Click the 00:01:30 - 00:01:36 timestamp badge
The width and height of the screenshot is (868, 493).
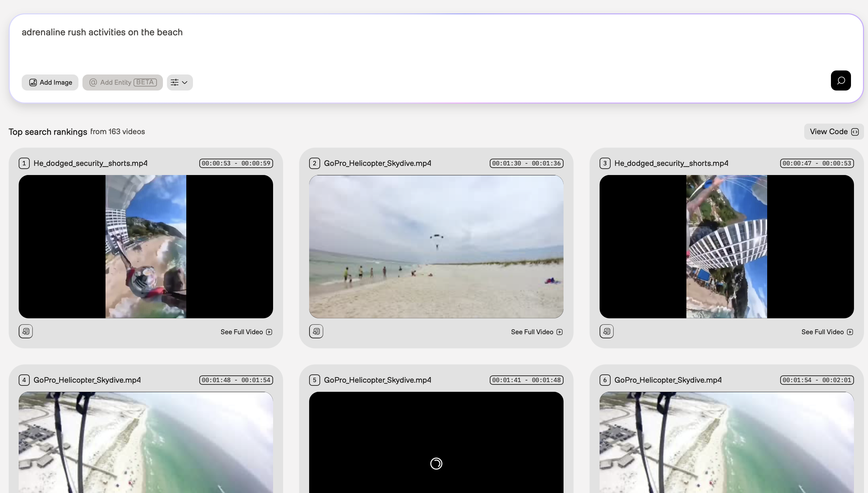pos(526,164)
